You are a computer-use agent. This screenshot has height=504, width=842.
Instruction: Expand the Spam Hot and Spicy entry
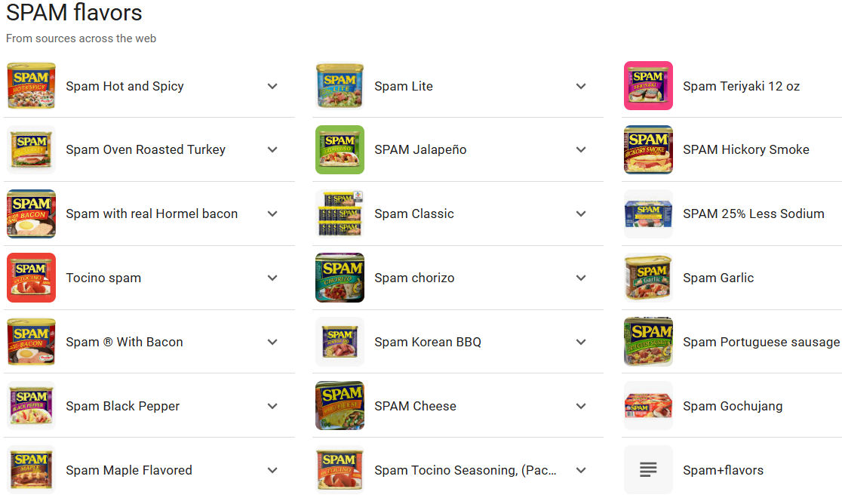tap(272, 86)
